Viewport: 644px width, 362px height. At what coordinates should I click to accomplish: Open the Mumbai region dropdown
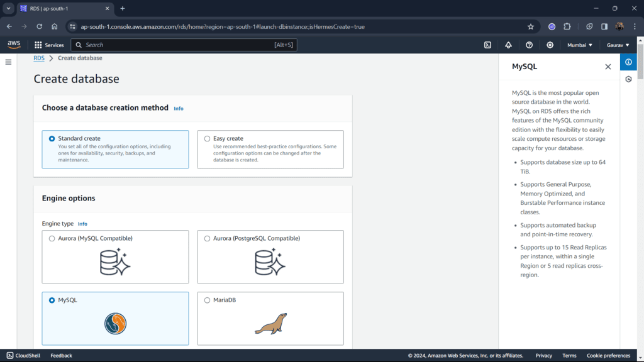(x=579, y=45)
